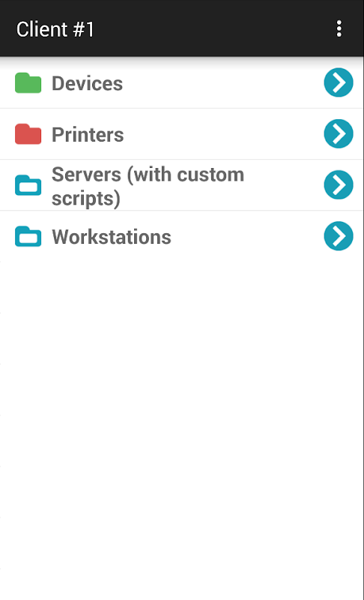Open the three-dot overflow menu
This screenshot has height=600, width=364.
(339, 28)
